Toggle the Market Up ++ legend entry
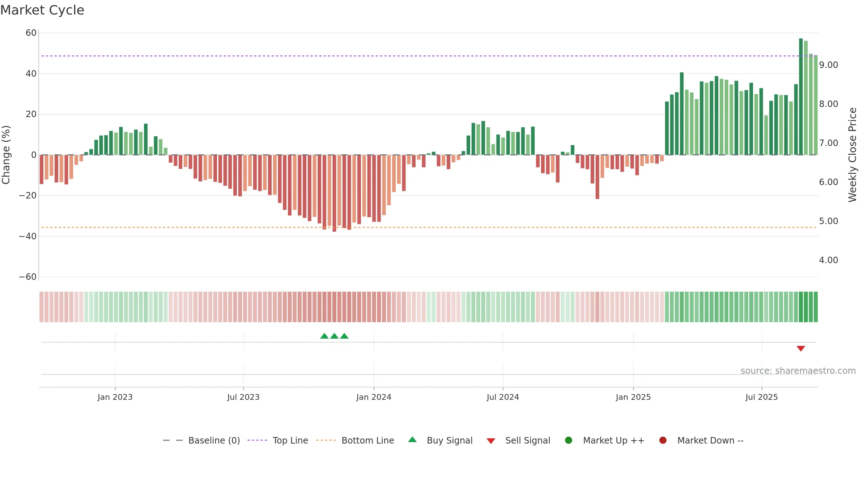This screenshot has width=868, height=488. [604, 440]
